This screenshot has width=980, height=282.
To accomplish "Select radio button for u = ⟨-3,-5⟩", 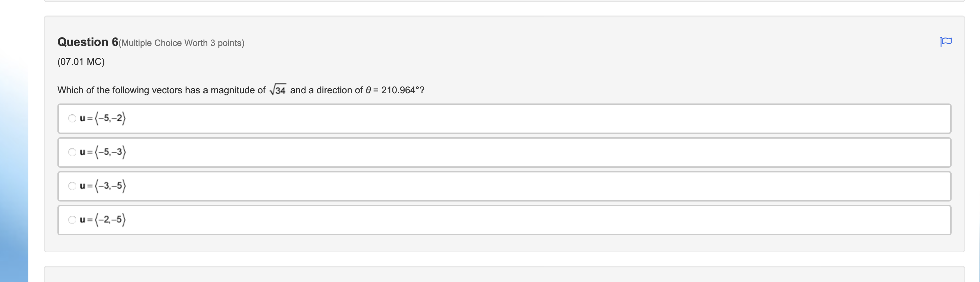I will tap(72, 186).
